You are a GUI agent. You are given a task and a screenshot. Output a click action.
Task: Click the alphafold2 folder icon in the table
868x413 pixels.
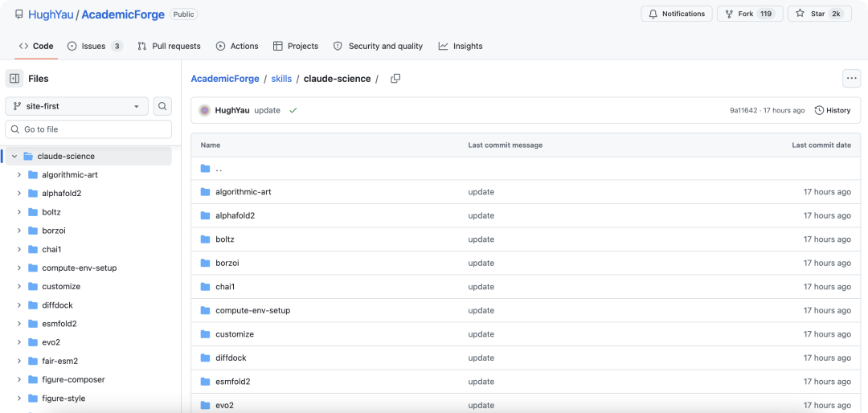tap(206, 215)
